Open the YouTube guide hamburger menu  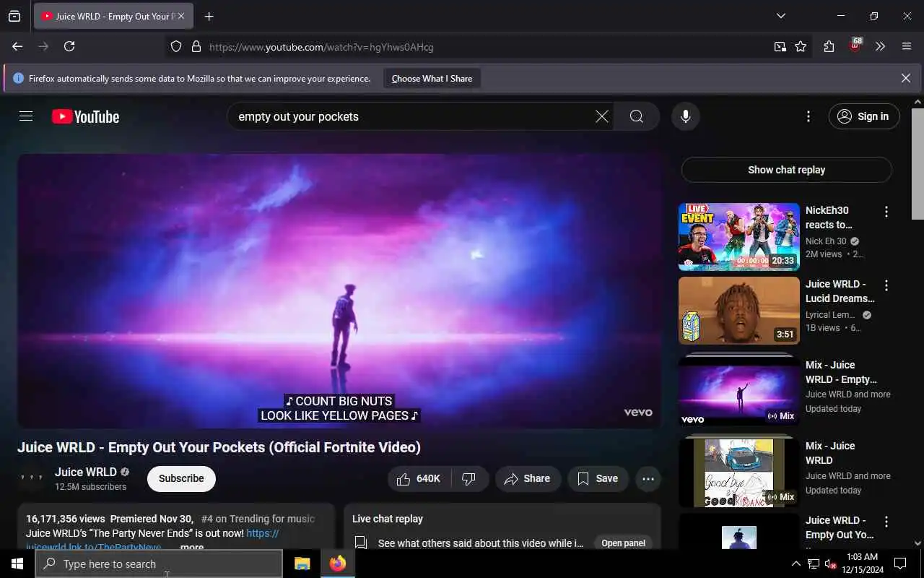(x=26, y=116)
